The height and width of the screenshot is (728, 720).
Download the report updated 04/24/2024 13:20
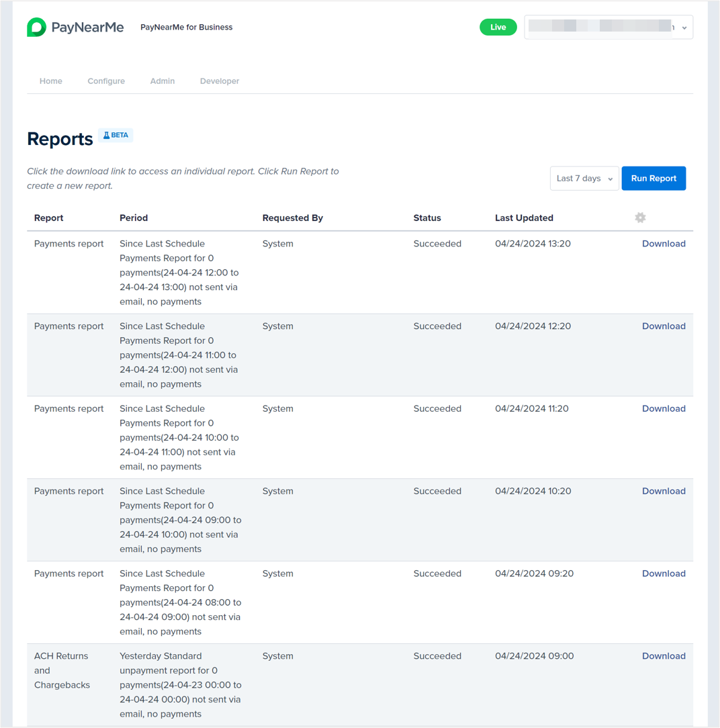coord(664,244)
